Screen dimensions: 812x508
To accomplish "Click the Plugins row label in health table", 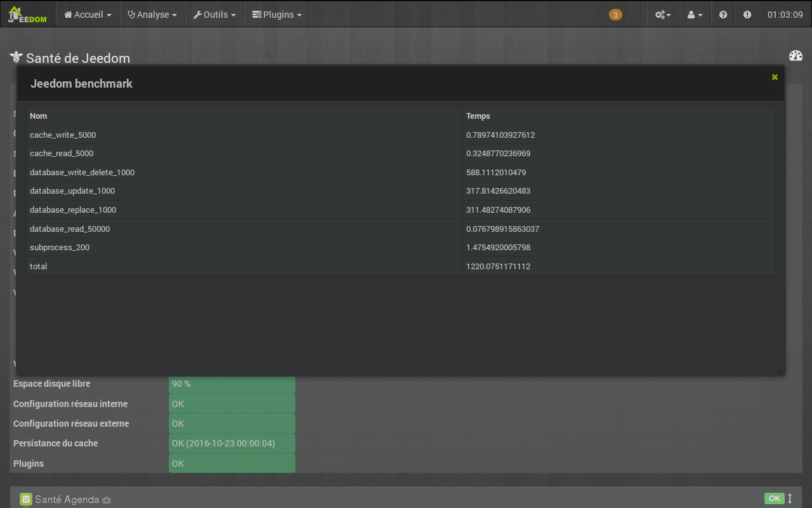I will click(29, 464).
